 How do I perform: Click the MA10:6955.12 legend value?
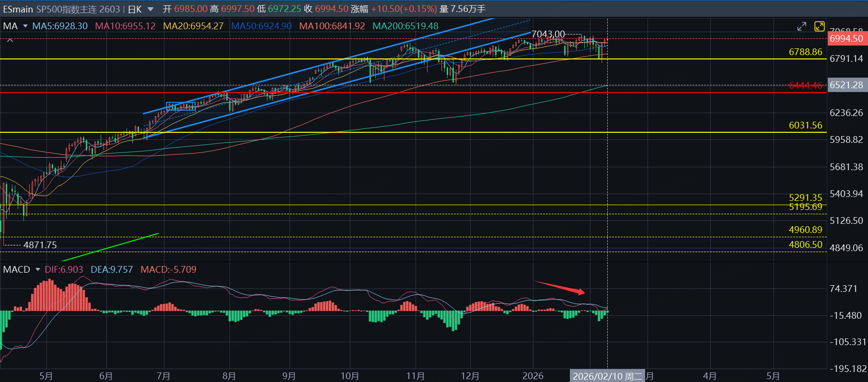(126, 26)
